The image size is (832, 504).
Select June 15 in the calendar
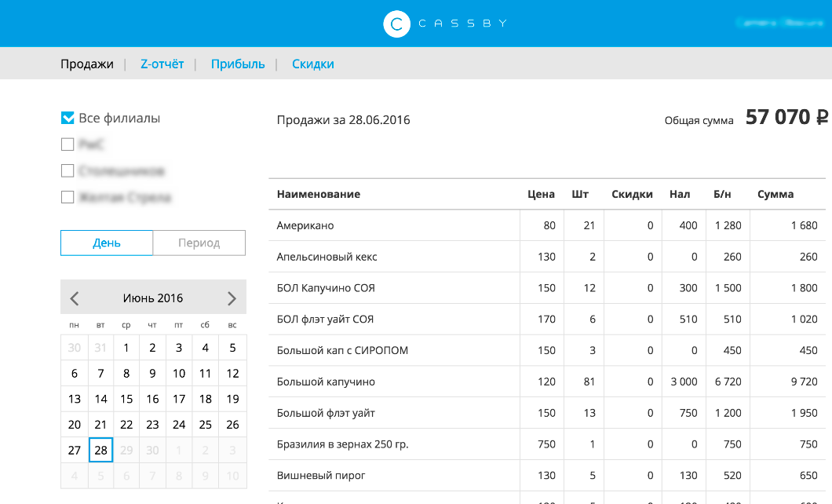126,399
